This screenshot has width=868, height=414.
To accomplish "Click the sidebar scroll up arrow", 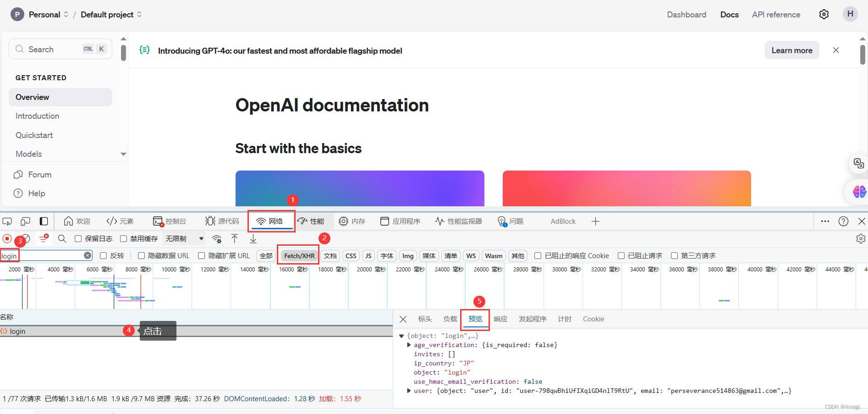I will (x=123, y=39).
